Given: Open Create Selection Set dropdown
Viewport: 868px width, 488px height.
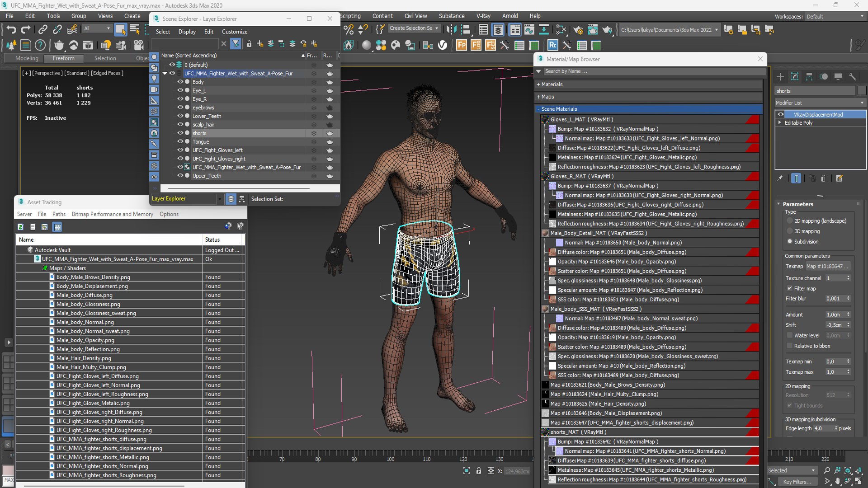Looking at the screenshot, I should tap(414, 28).
